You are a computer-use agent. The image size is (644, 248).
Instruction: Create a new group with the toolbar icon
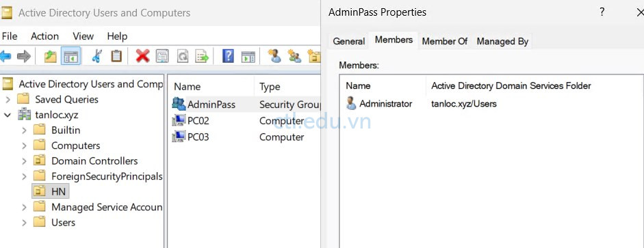(x=294, y=56)
